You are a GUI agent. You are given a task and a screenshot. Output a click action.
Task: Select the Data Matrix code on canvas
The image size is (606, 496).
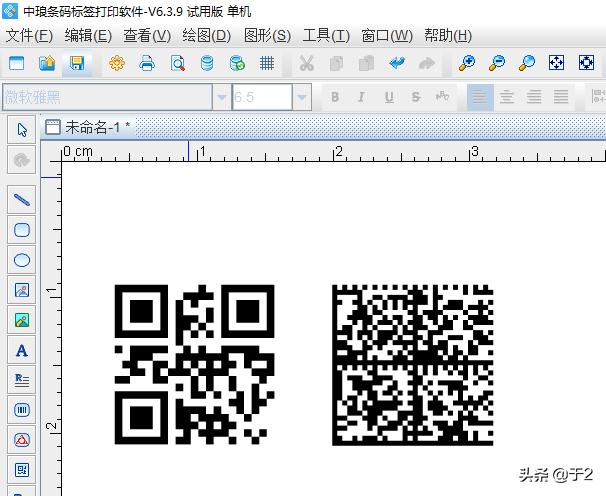(413, 365)
